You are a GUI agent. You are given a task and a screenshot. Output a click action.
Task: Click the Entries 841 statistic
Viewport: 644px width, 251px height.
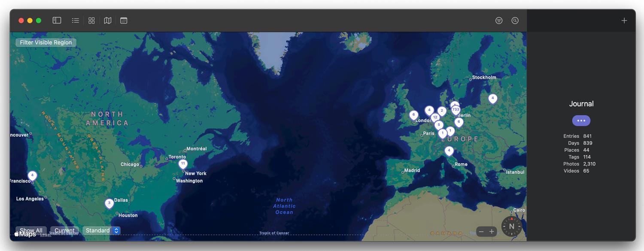pos(577,136)
